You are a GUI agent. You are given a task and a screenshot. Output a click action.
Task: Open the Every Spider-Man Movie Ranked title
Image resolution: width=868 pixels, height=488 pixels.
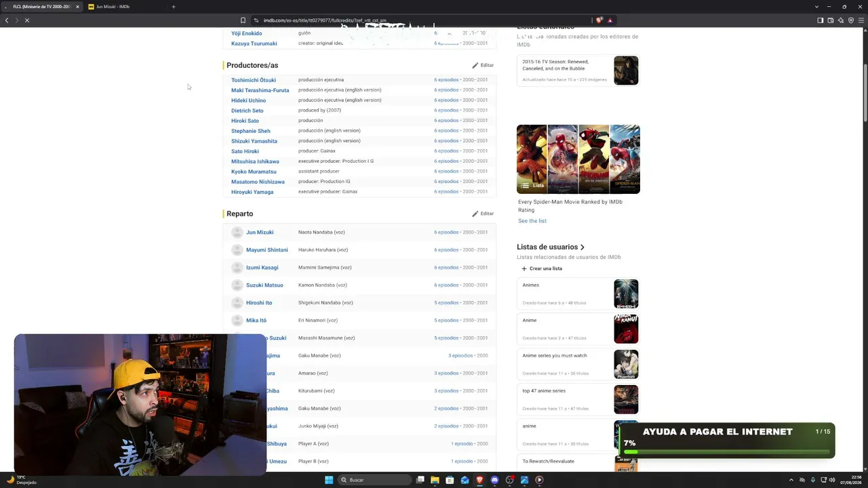(x=570, y=206)
